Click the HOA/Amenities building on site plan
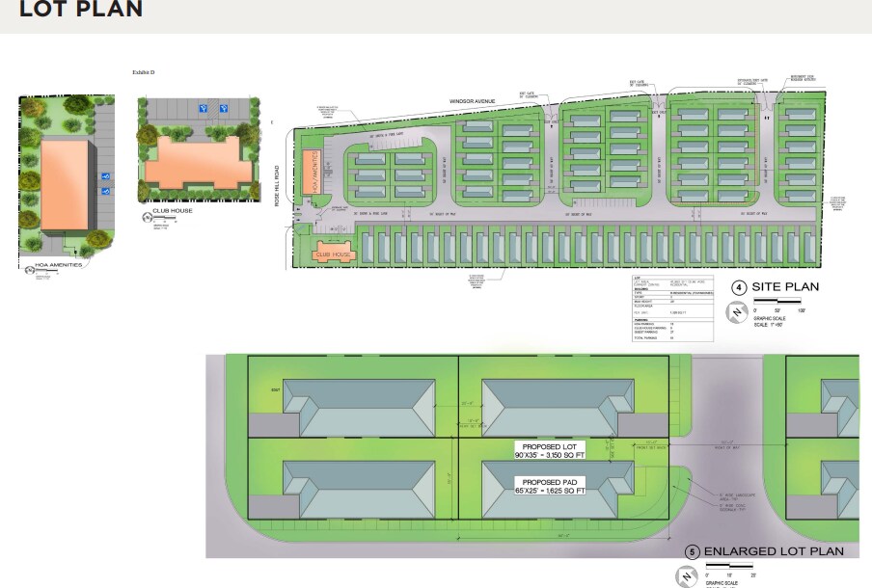 pos(311,173)
